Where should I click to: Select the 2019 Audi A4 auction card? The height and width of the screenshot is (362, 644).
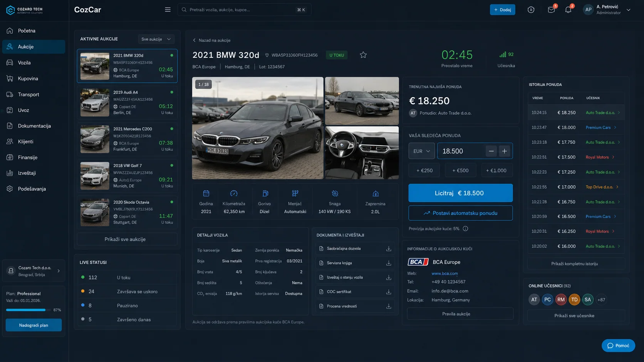point(127,103)
